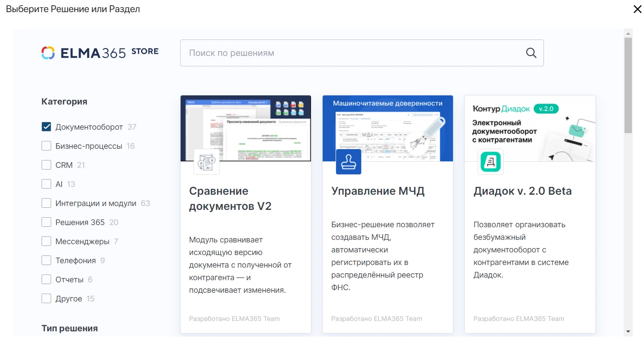The image size is (644, 340).
Task: Enable the Решения 365 filter
Action: click(46, 222)
